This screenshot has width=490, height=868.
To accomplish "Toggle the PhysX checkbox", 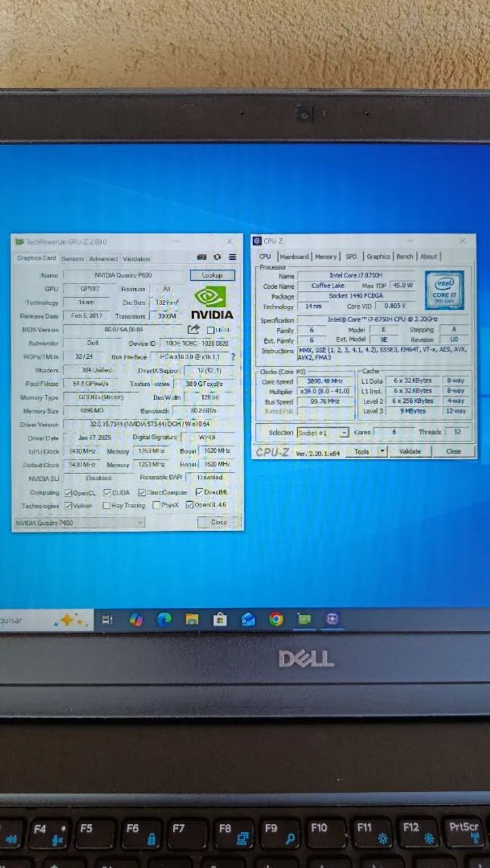I will (x=157, y=505).
